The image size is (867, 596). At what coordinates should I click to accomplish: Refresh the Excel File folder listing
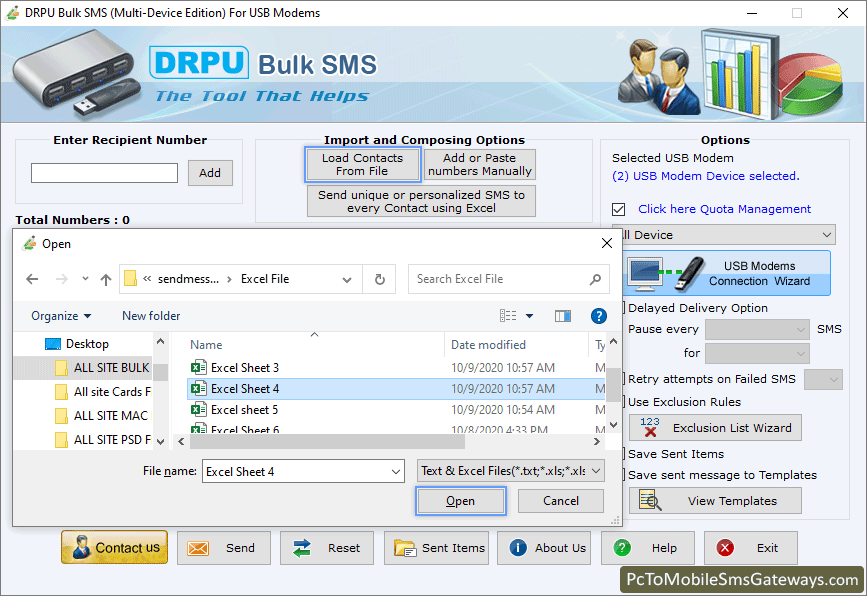(x=379, y=279)
